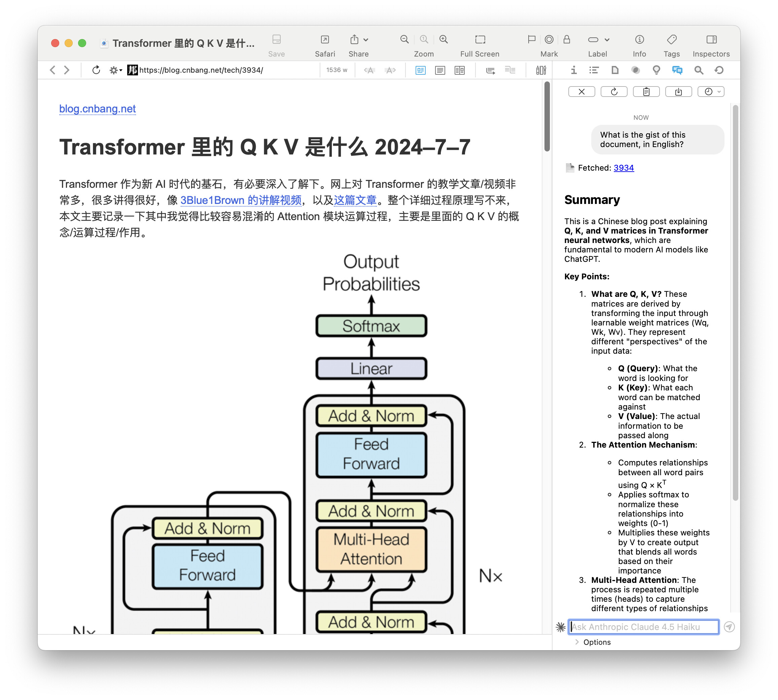Toggle the flag Mark icon

click(531, 40)
